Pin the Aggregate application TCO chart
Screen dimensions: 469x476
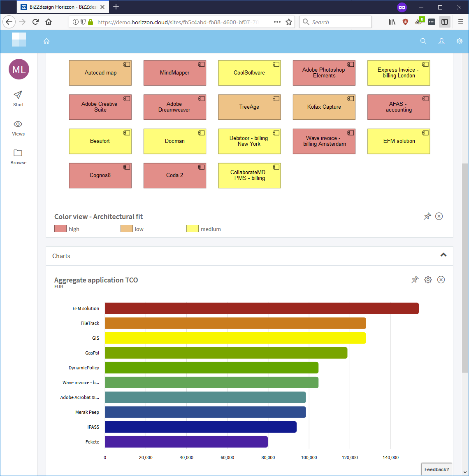point(415,280)
